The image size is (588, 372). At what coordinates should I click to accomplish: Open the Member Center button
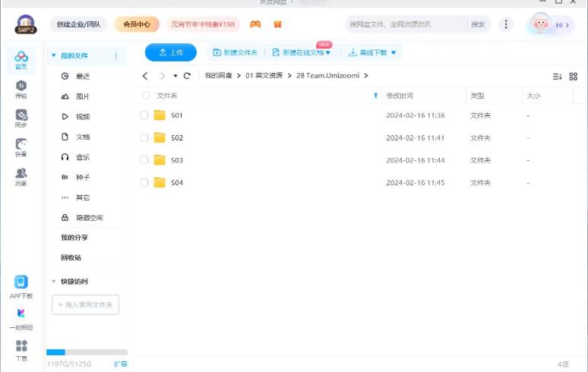[x=137, y=24]
